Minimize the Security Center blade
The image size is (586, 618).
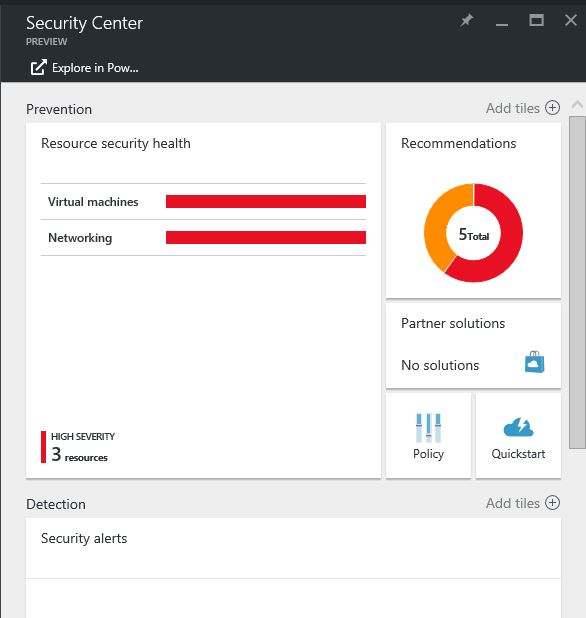pyautogui.click(x=502, y=24)
